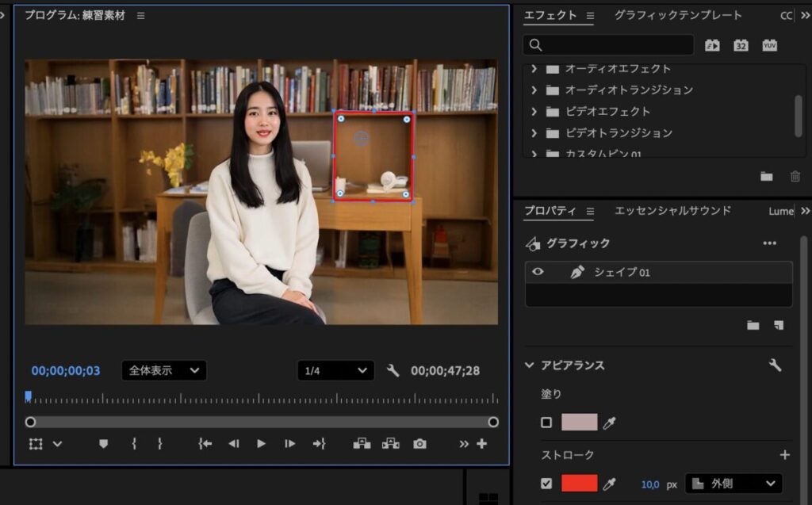
Task: Toggle visibility of the シェイプ01 layer
Action: [x=538, y=271]
